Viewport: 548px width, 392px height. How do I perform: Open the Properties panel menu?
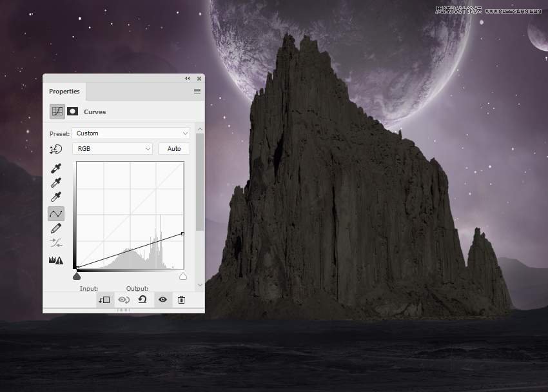point(197,91)
